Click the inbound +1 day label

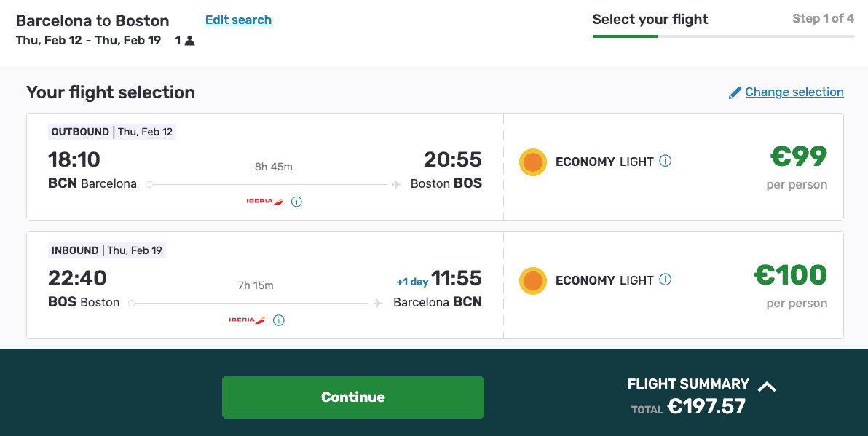pyautogui.click(x=412, y=282)
